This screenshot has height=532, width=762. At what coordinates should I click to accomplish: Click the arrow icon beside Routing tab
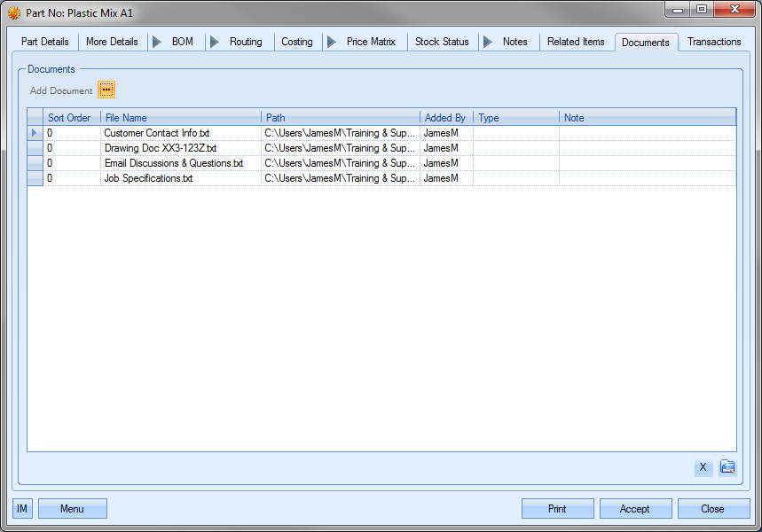(215, 42)
